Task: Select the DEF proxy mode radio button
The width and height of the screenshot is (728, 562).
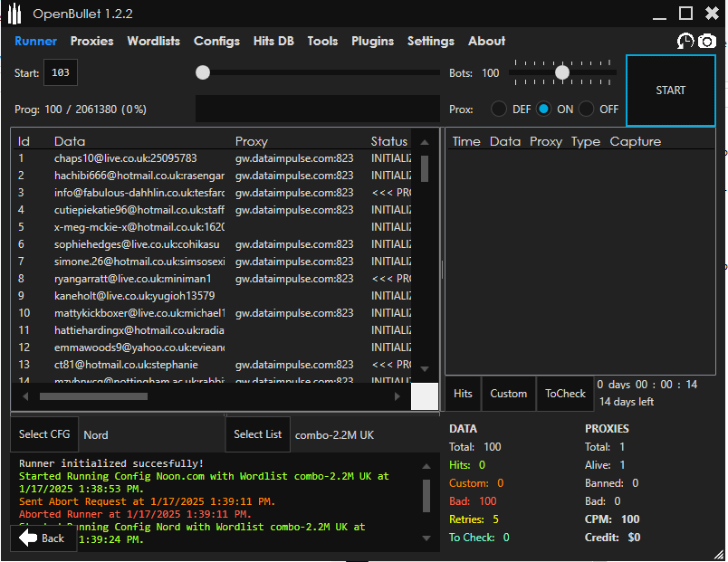Action: pos(499,109)
